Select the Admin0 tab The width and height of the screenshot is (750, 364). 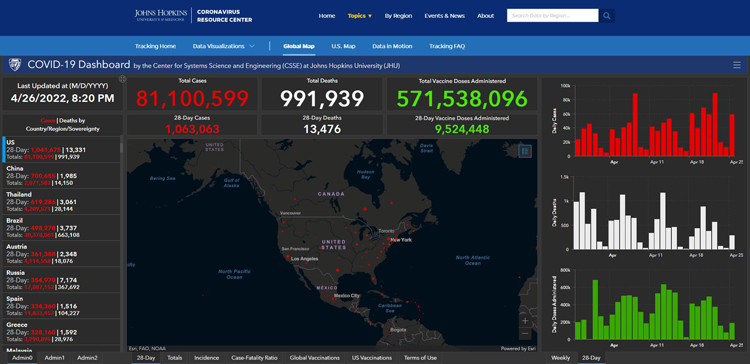pos(22,358)
